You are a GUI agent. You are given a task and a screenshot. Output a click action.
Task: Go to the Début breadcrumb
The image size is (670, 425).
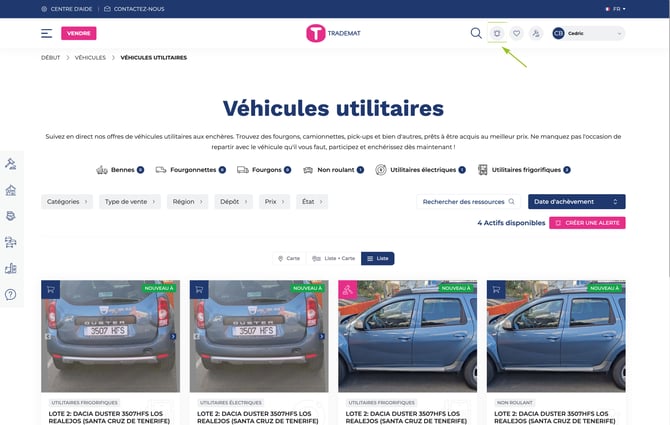click(50, 58)
